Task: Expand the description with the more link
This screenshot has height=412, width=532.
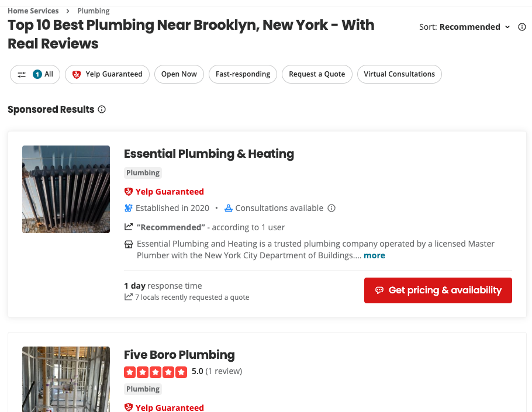Action: coord(374,255)
